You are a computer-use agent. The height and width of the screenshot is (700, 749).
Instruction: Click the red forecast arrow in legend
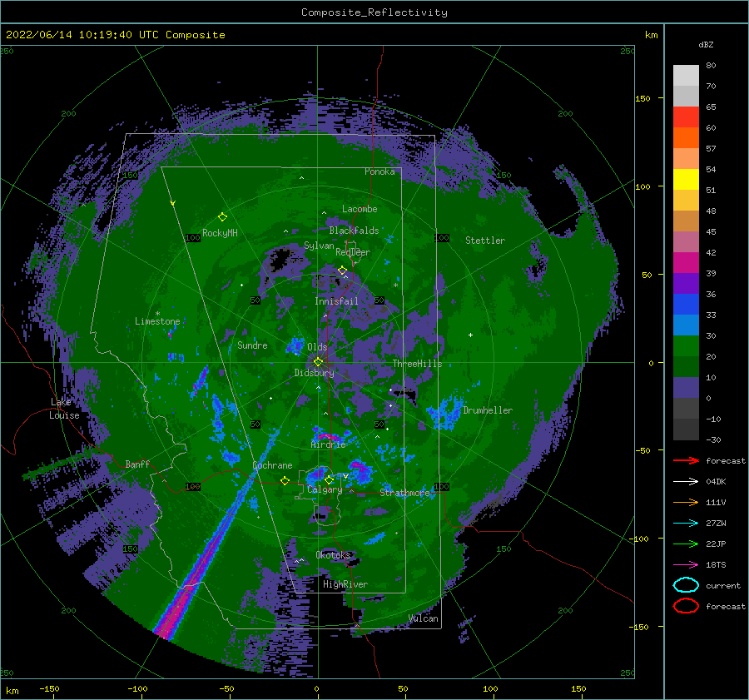click(686, 460)
